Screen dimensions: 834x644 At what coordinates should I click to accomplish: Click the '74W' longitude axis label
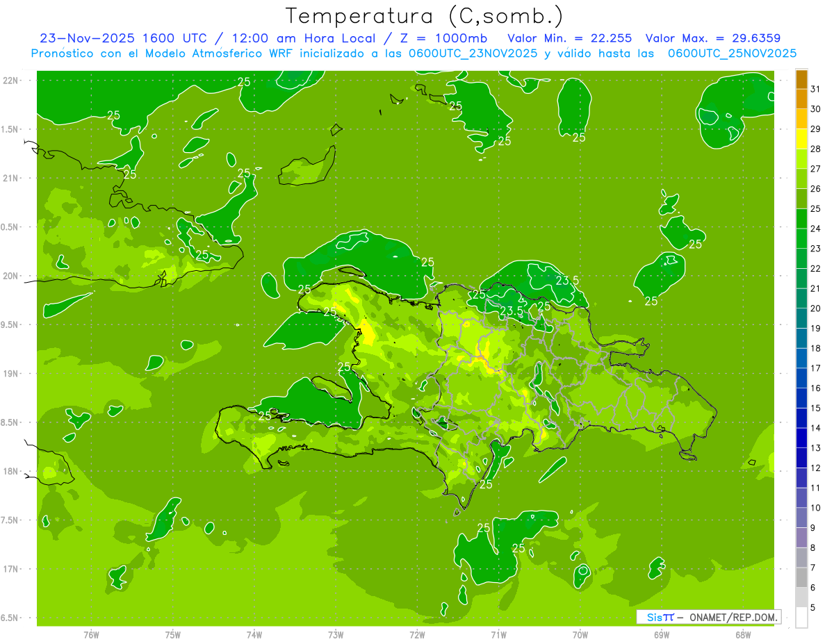tap(254, 634)
